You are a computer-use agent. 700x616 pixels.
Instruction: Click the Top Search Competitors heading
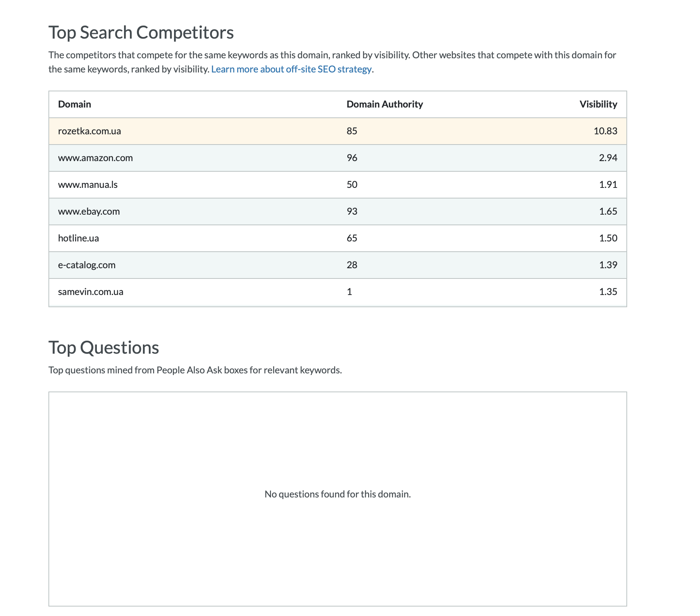pos(141,33)
